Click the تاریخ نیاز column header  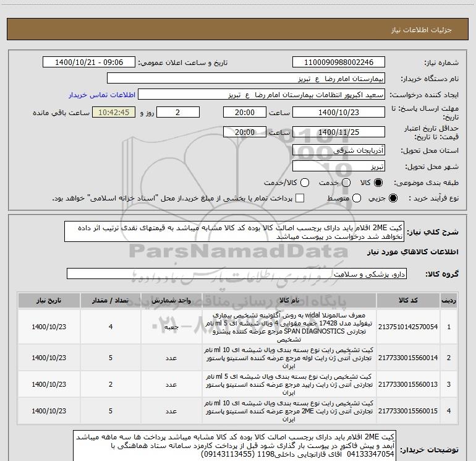point(49,300)
